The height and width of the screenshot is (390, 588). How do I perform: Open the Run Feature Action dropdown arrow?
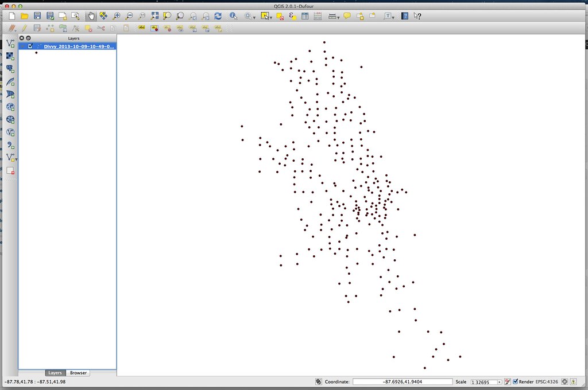click(254, 18)
